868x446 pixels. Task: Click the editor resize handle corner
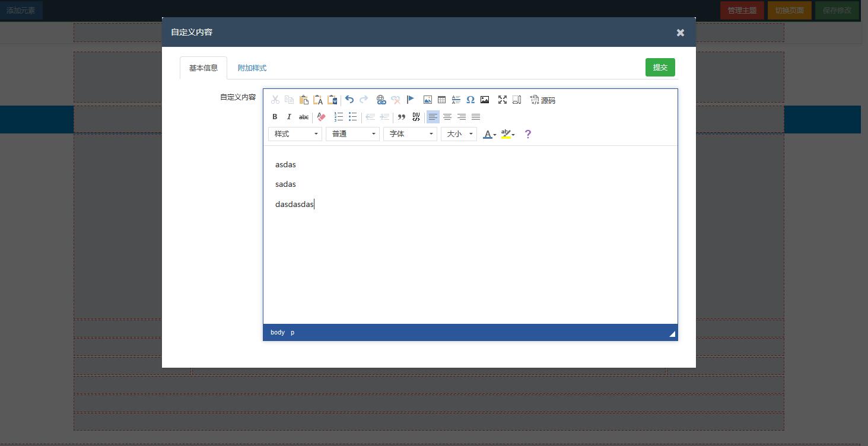(672, 334)
